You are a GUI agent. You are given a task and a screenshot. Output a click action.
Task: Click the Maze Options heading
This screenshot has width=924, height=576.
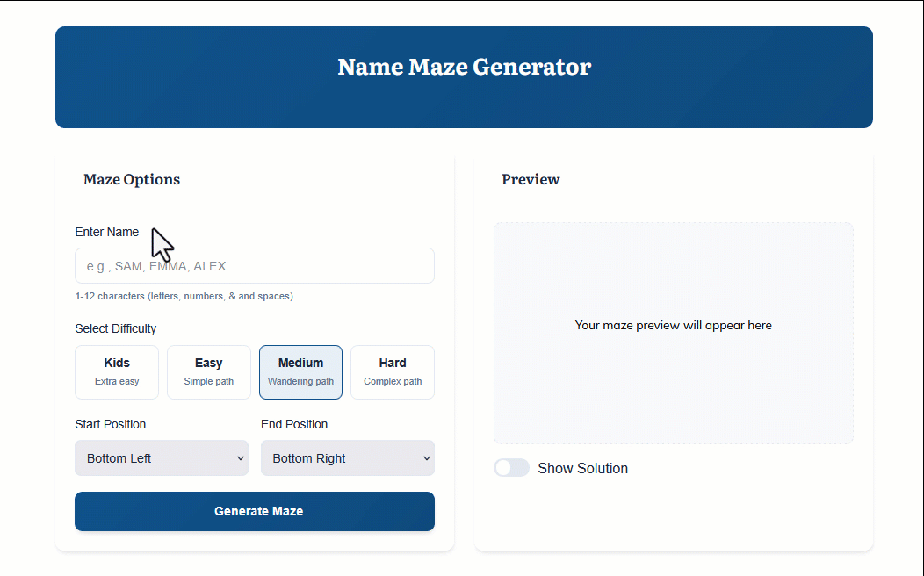coord(132,179)
